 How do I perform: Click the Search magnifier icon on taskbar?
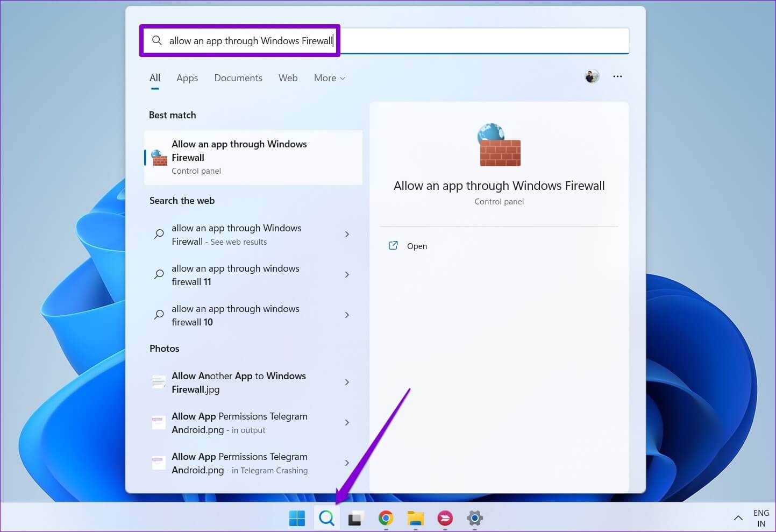click(326, 518)
